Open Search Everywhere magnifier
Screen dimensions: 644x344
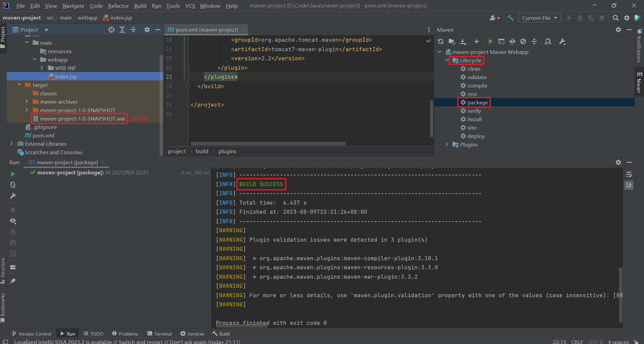click(615, 18)
